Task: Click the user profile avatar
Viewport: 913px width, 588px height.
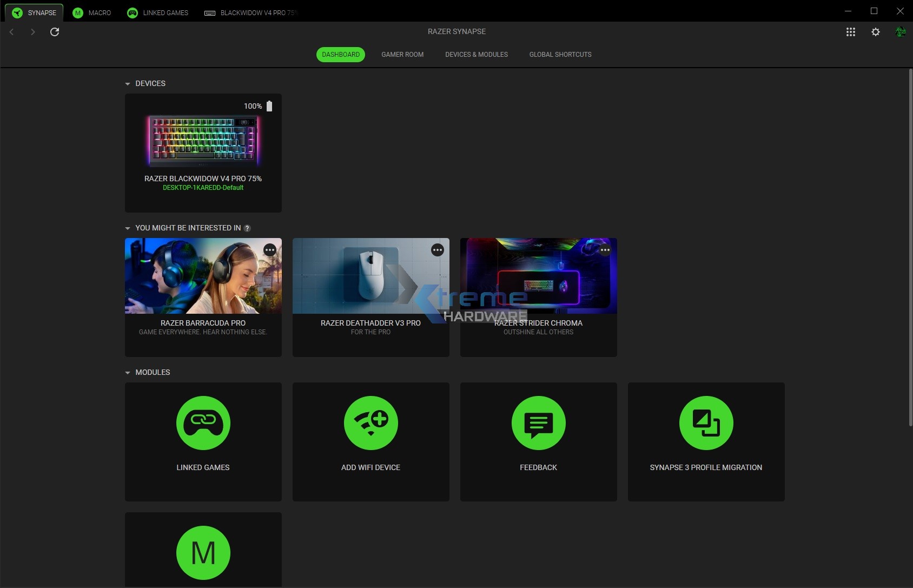Action: [x=901, y=32]
